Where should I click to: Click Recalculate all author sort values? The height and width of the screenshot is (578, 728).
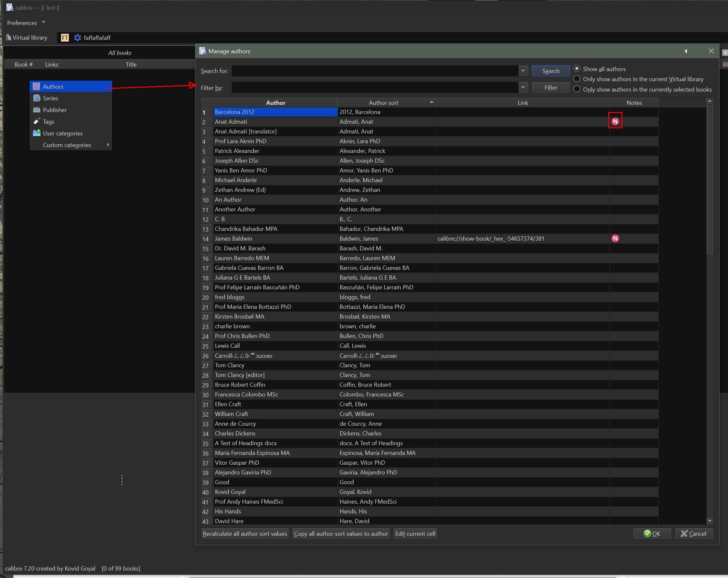(245, 534)
